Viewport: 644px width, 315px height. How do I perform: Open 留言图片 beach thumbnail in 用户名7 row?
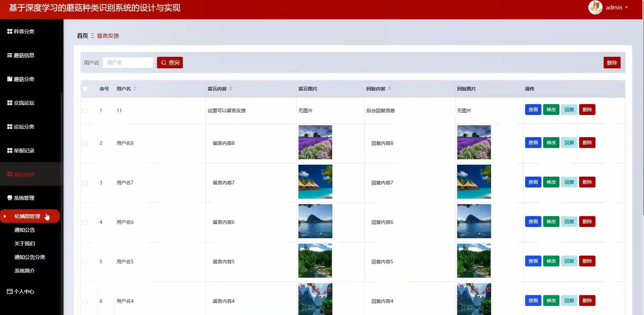pos(315,182)
